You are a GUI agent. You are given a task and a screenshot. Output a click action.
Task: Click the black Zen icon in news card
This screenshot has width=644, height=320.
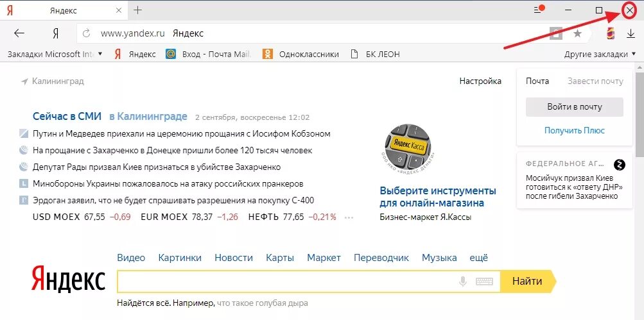[x=620, y=165]
